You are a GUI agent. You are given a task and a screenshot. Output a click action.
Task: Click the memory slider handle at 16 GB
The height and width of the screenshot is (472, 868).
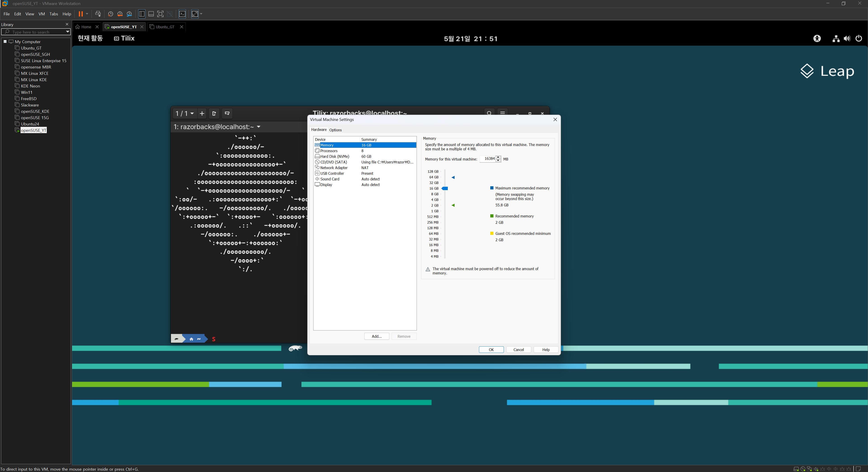tap(445, 188)
